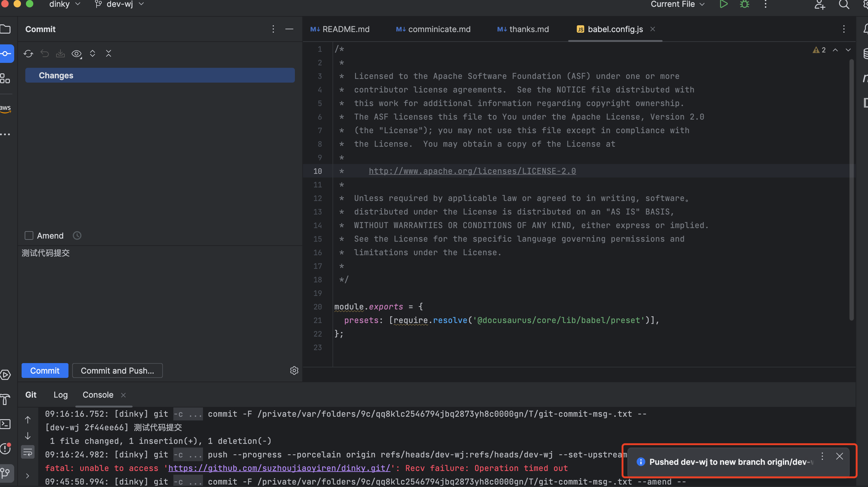The height and width of the screenshot is (487, 868).
Task: Enable the Amend checkbox
Action: [29, 236]
